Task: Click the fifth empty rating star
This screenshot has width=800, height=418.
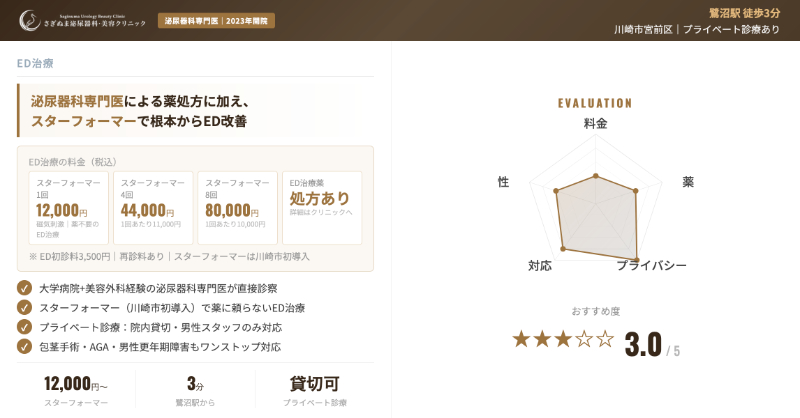Action: pyautogui.click(x=605, y=339)
